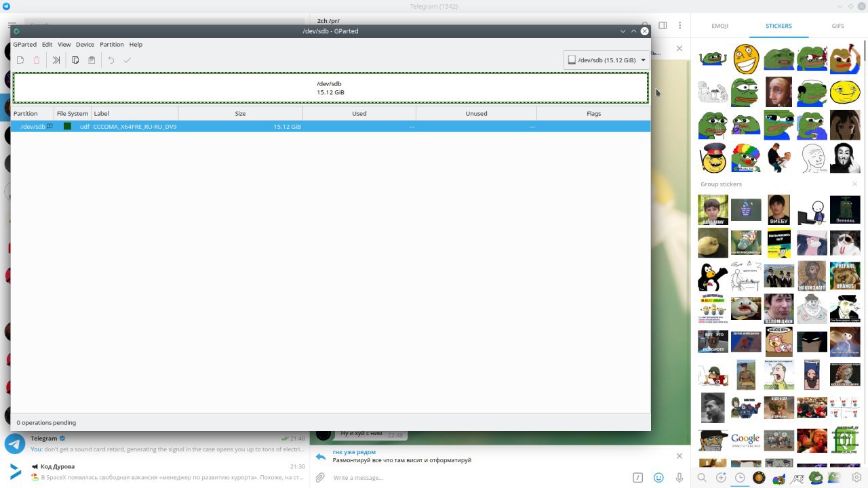Click the dark green udf file system swatch
This screenshot has height=488, width=868.
(67, 126)
